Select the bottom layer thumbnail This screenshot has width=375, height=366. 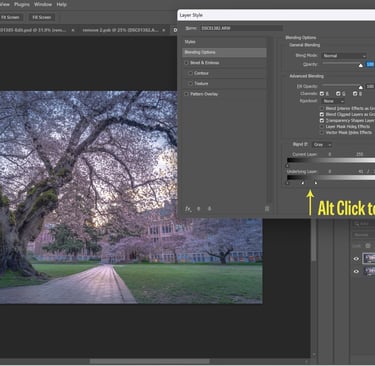pos(369,271)
